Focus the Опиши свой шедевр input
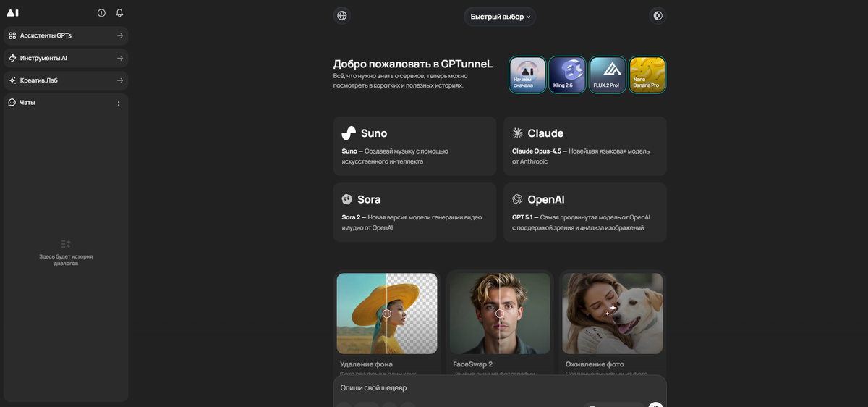This screenshot has width=868, height=407. [500, 388]
